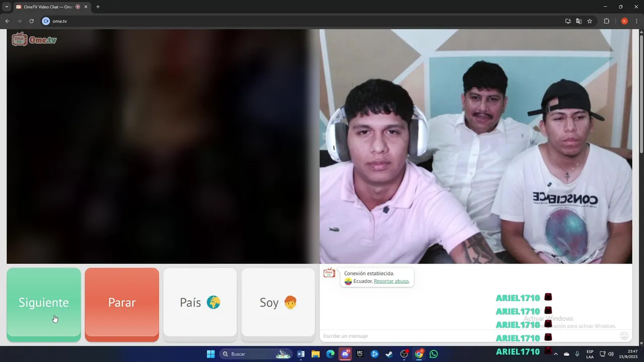Viewport: 644px width, 362px height.
Task: Click the Siguiente button
Action: 44,304
